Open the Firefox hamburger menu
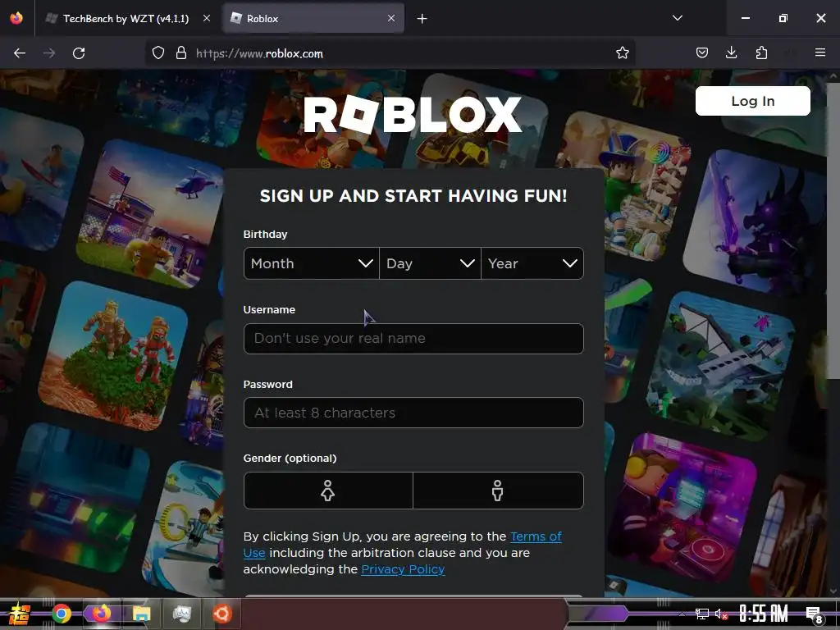The width and height of the screenshot is (840, 630). point(820,53)
